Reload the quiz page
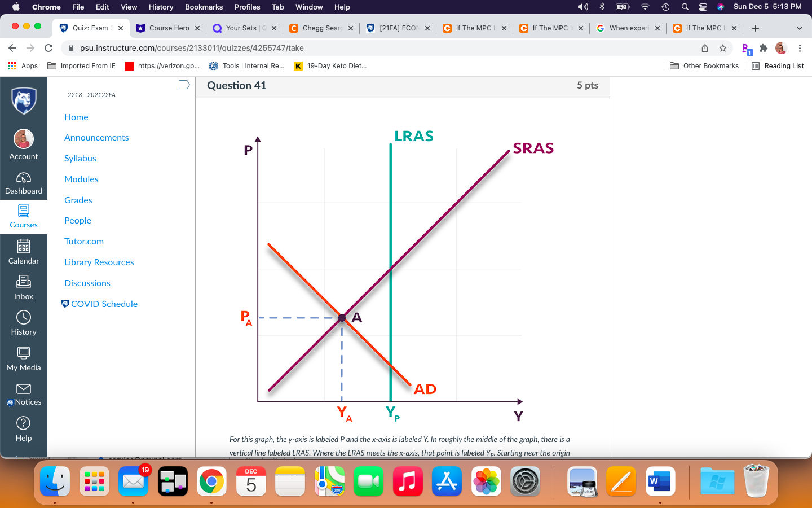Screen dimensions: 812x508 (x=48, y=48)
